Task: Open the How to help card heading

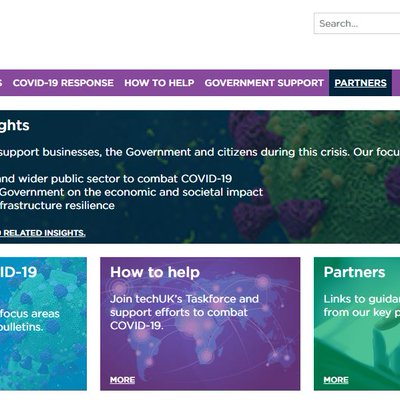Action: (x=155, y=272)
